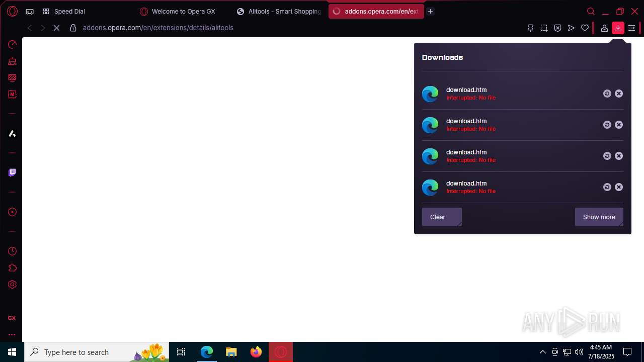Go forward with the forward arrow
644x362 pixels.
(x=43, y=28)
